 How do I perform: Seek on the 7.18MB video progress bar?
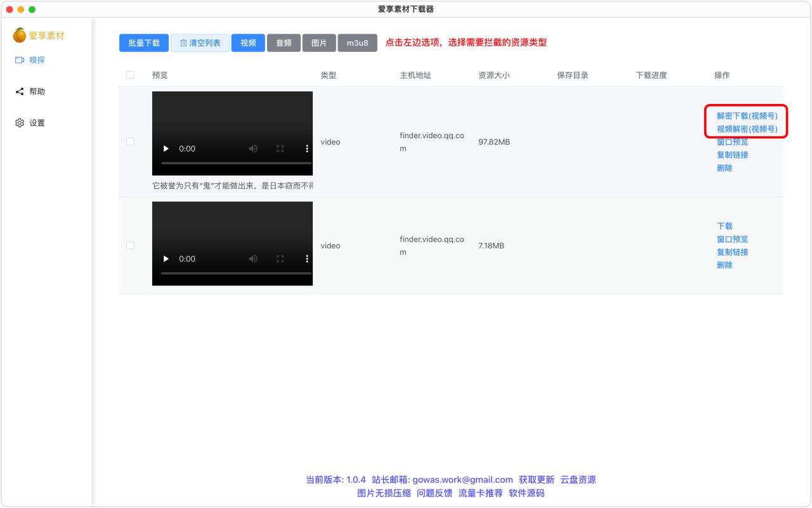237,273
